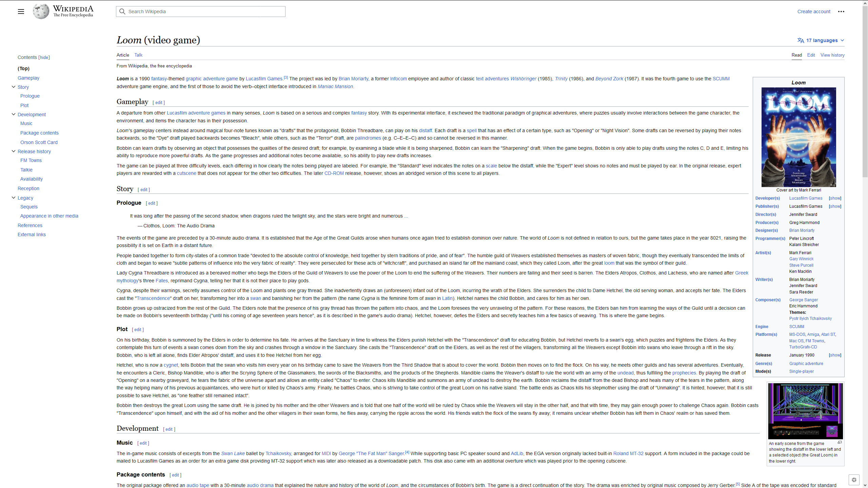Select the Article tab
This screenshot has width=868, height=488.
[x=123, y=55]
